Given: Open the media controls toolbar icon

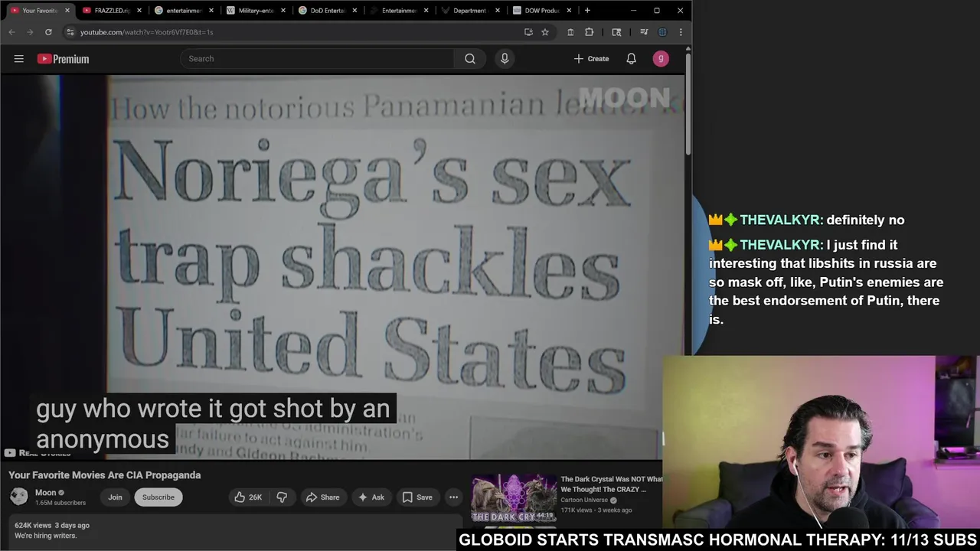Looking at the screenshot, I should point(644,32).
